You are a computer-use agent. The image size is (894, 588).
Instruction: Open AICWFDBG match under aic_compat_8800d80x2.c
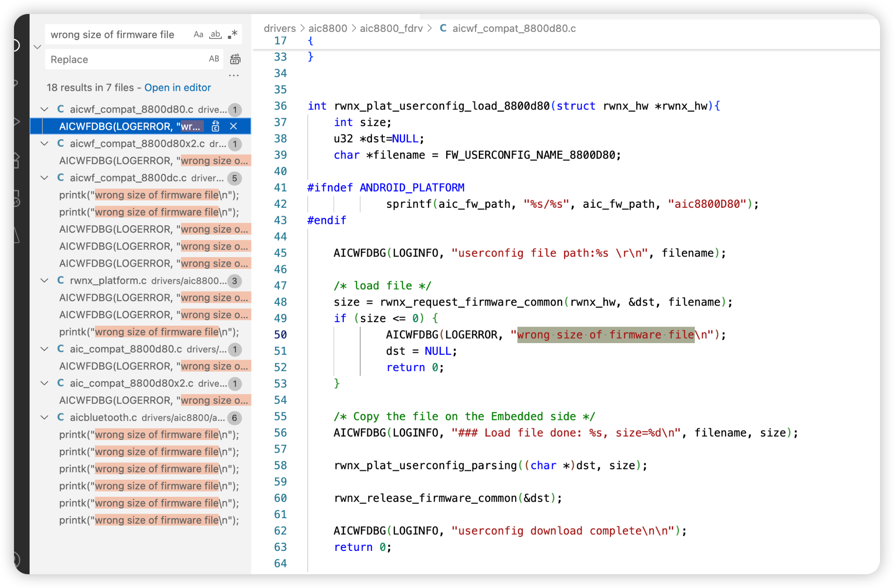[155, 401]
